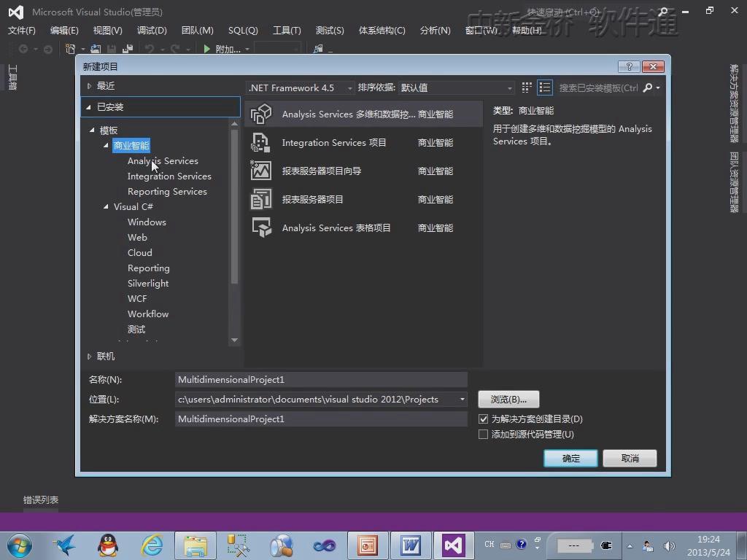Viewport: 747px width, 560px height.
Task: Open Windows Explorer folder on taskbar
Action: pyautogui.click(x=196, y=545)
